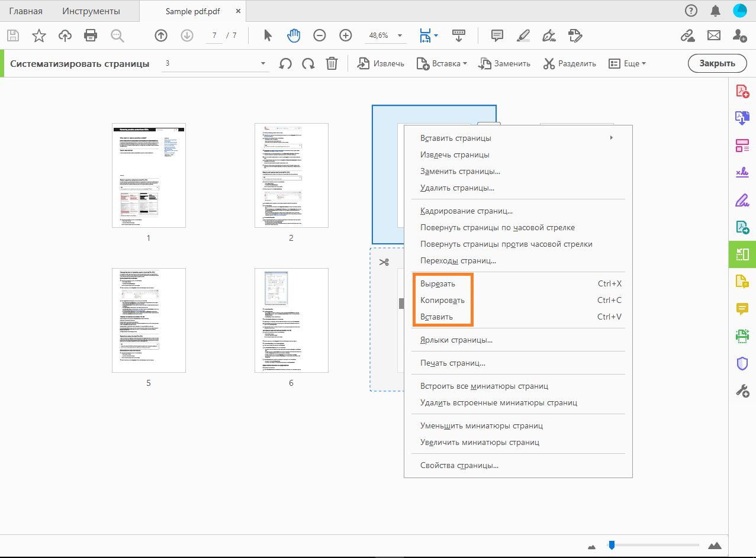Open Organize Pages green sidebar icon
Image resolution: width=756 pixels, height=558 pixels.
(742, 254)
